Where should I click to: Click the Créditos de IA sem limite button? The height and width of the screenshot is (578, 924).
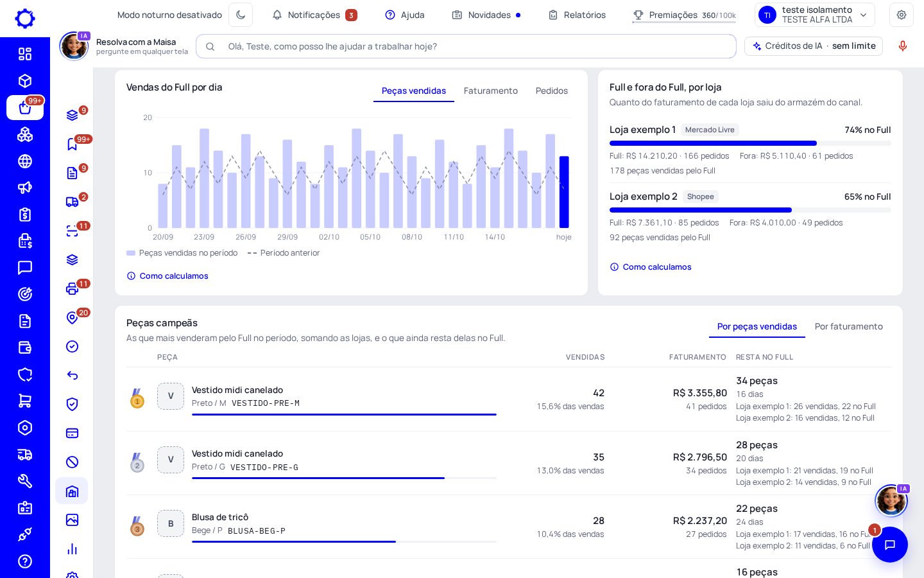point(814,46)
